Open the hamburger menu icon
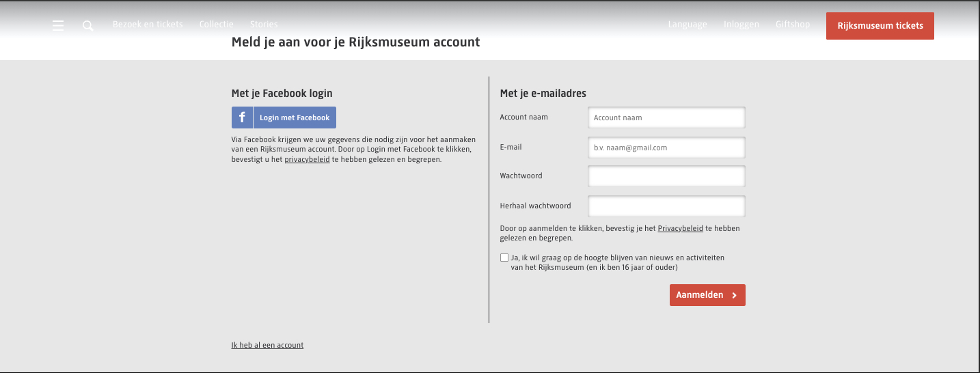Image resolution: width=980 pixels, height=373 pixels. (x=58, y=25)
